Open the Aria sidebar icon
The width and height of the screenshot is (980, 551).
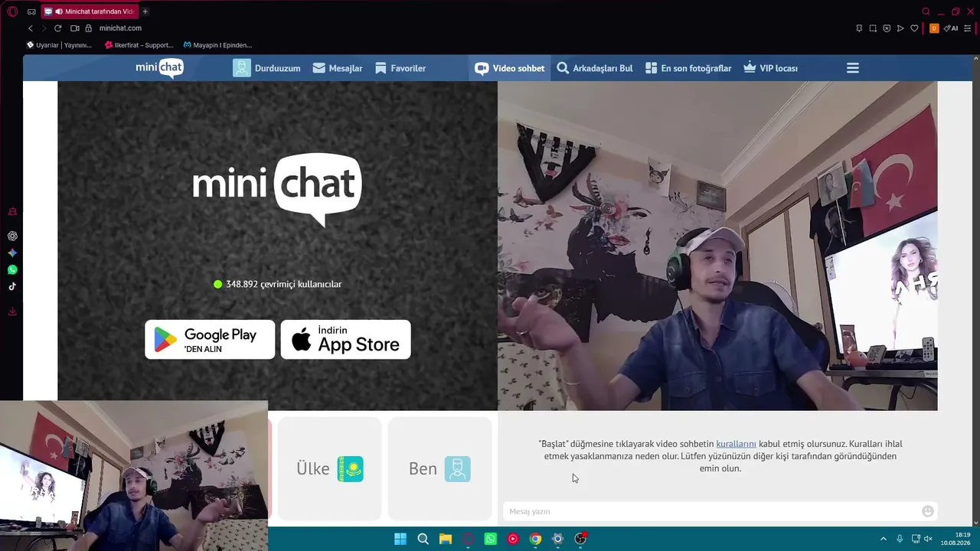coord(12,253)
